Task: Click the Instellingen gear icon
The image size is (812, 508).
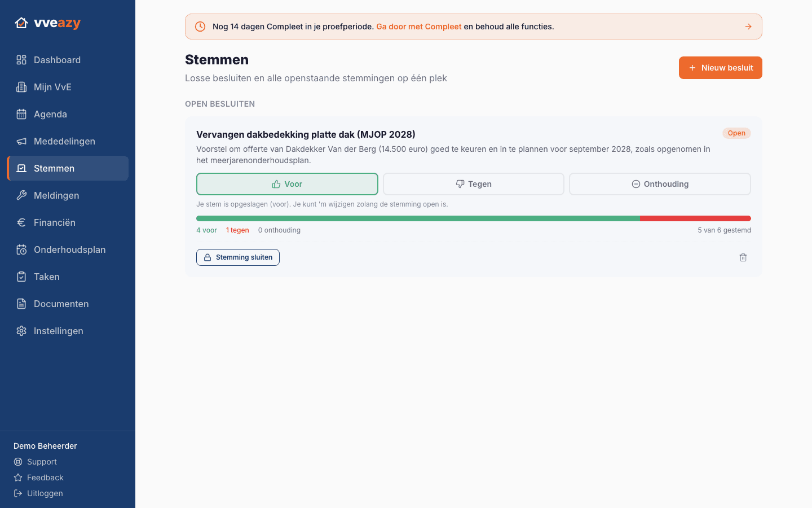Action: click(21, 331)
